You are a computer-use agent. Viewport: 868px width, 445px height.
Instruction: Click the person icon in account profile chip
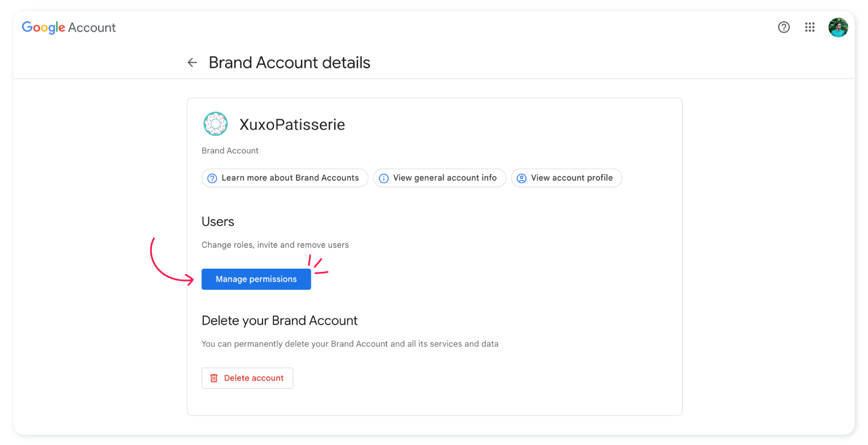[x=521, y=179]
